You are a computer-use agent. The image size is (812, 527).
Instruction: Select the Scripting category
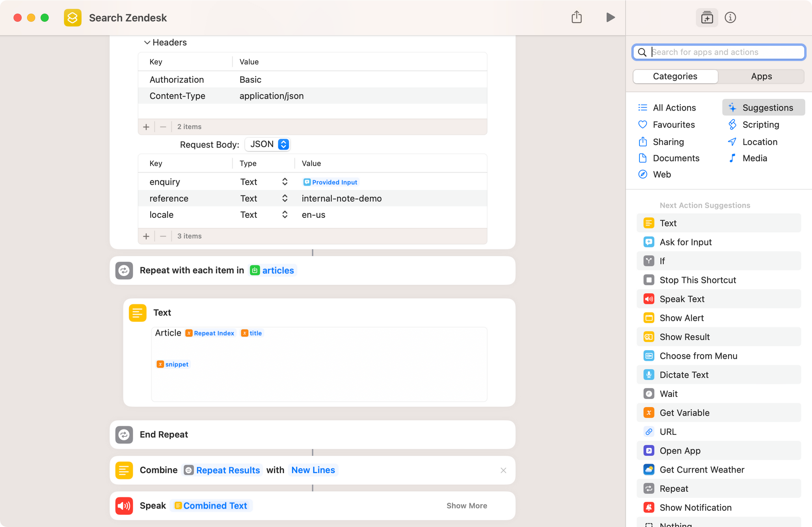pyautogui.click(x=760, y=125)
